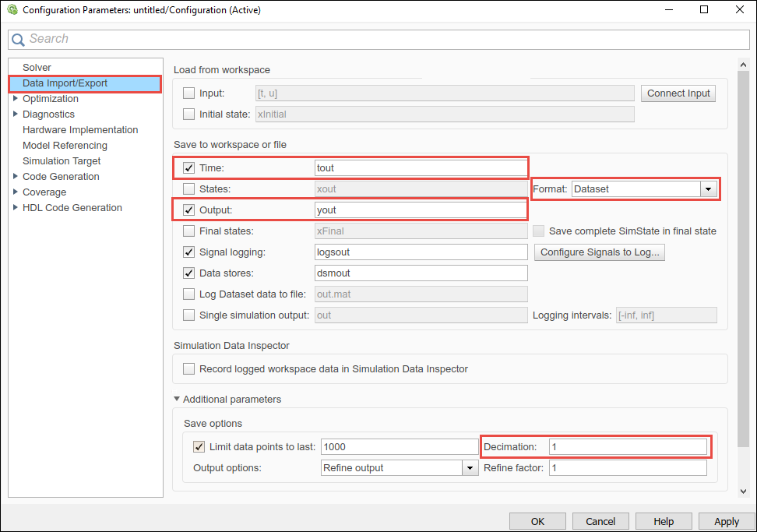Click the Decimation input field
This screenshot has height=532, width=757.
[x=627, y=446]
